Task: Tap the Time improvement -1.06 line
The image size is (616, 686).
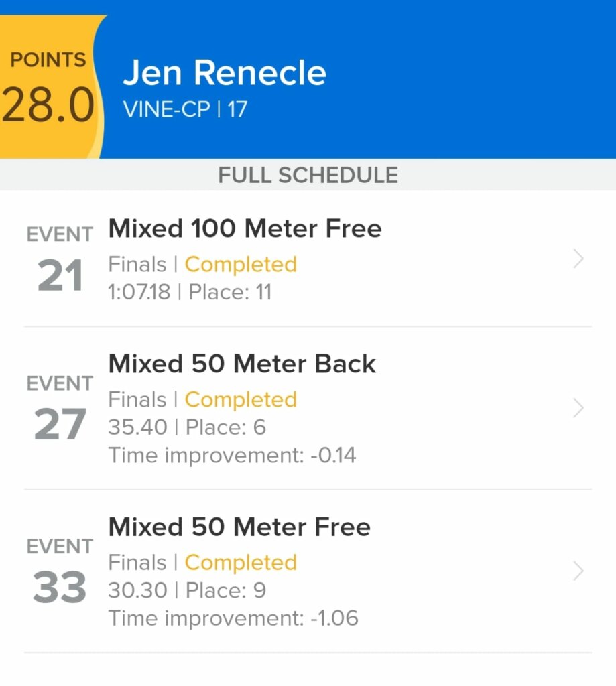Action: pyautogui.click(x=233, y=618)
